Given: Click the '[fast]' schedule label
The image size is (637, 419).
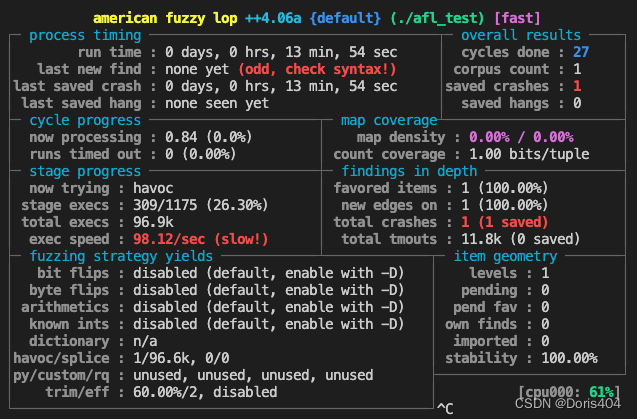Looking at the screenshot, I should 517,19.
